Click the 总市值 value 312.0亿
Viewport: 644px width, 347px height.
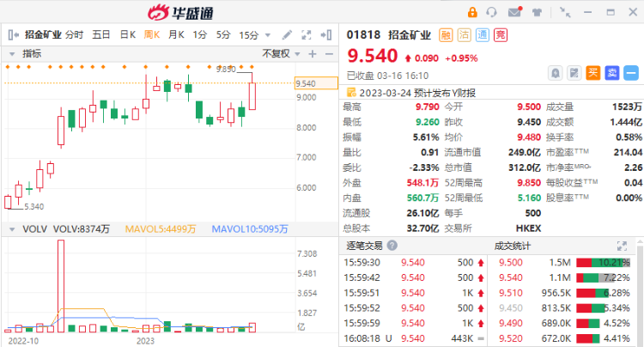(525, 167)
